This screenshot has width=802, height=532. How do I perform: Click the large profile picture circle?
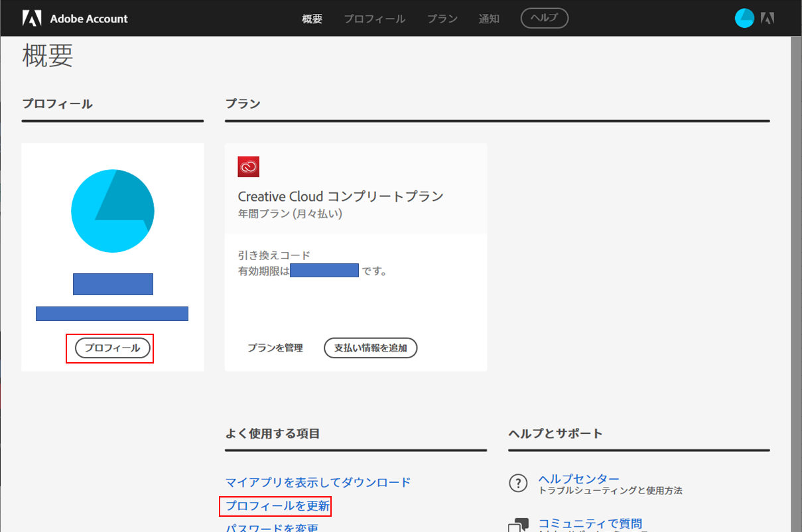click(113, 210)
